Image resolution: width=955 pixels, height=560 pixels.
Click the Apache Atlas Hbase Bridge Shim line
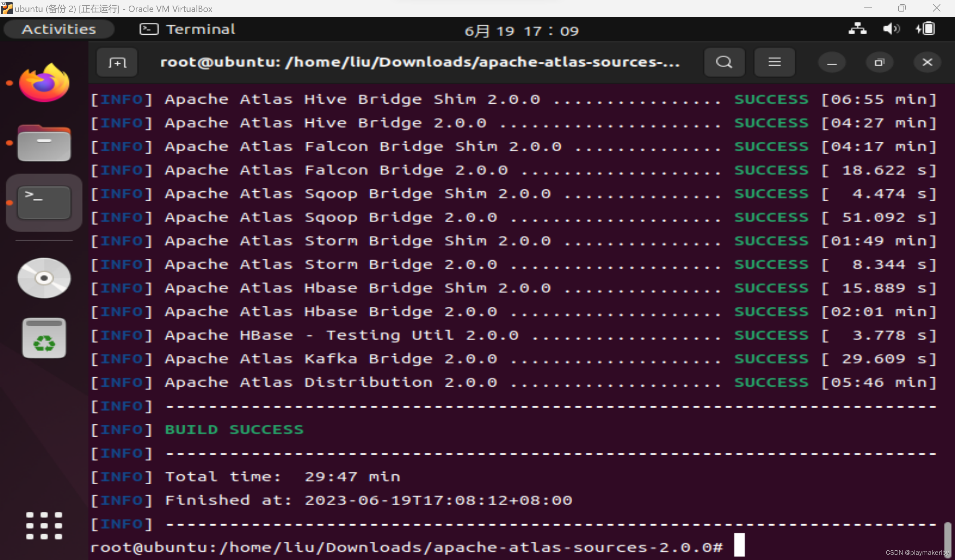point(514,288)
